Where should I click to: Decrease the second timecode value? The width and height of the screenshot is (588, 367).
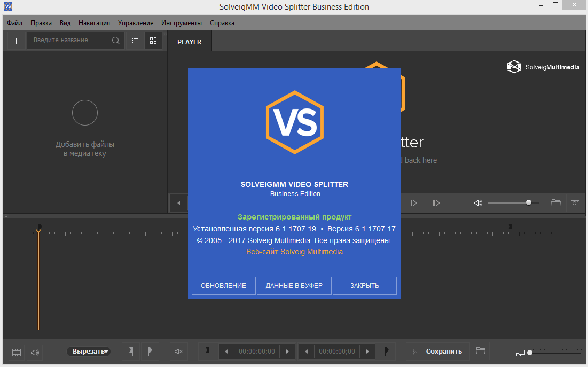click(x=307, y=352)
